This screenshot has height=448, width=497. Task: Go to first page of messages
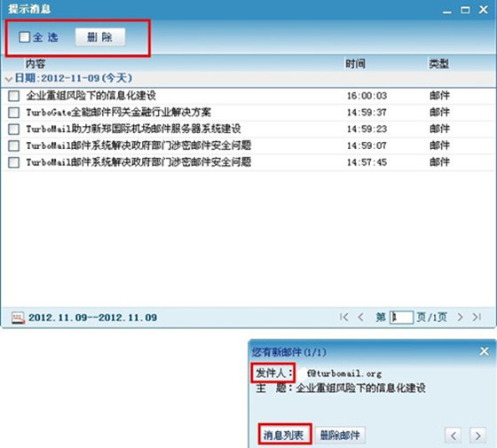[344, 317]
